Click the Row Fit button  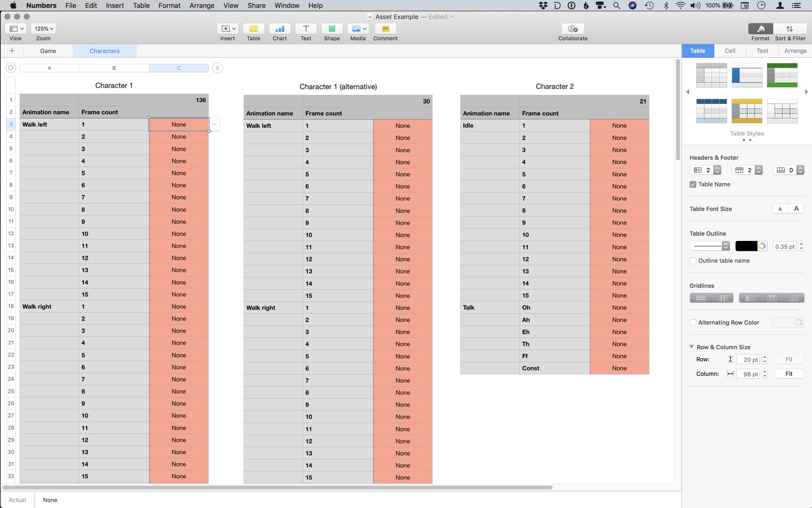789,360
